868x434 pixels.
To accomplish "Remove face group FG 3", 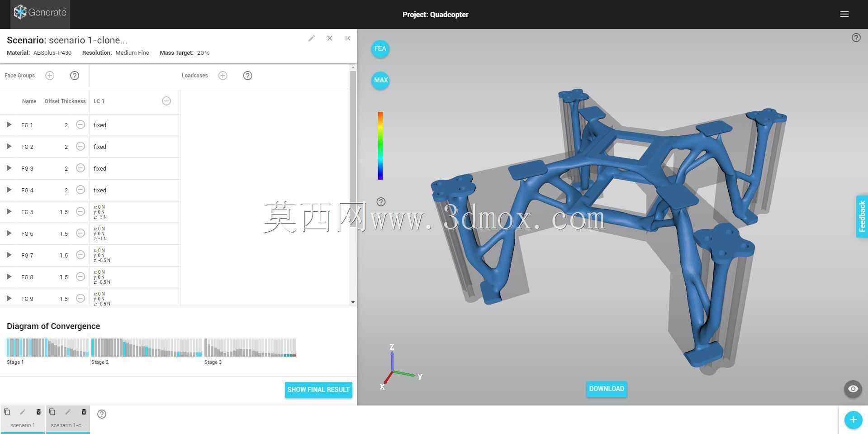I will click(81, 168).
